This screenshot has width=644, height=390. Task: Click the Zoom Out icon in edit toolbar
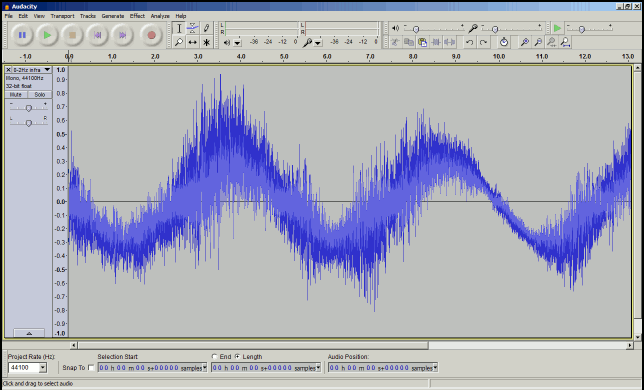tap(538, 42)
